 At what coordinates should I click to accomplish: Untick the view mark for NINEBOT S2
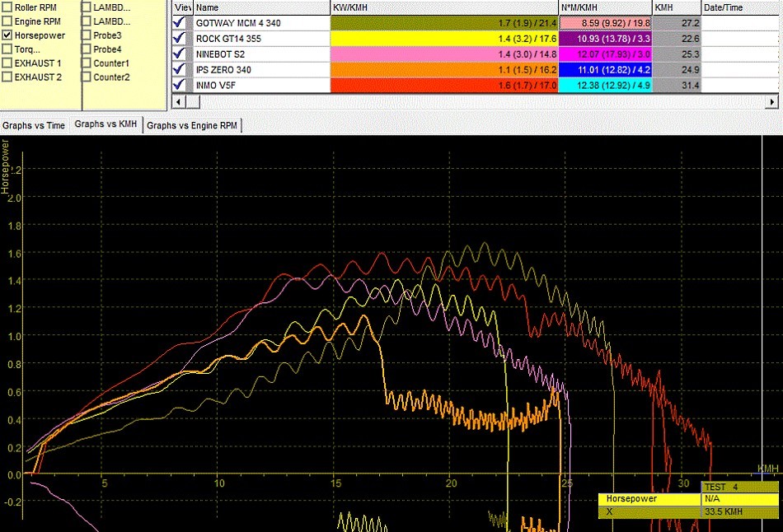pyautogui.click(x=181, y=54)
